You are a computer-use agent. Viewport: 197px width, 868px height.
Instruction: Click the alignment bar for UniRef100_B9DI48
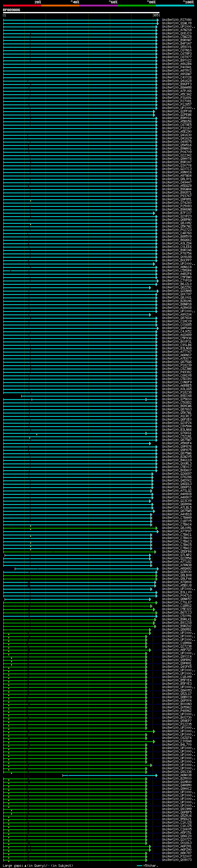(x=89, y=396)
